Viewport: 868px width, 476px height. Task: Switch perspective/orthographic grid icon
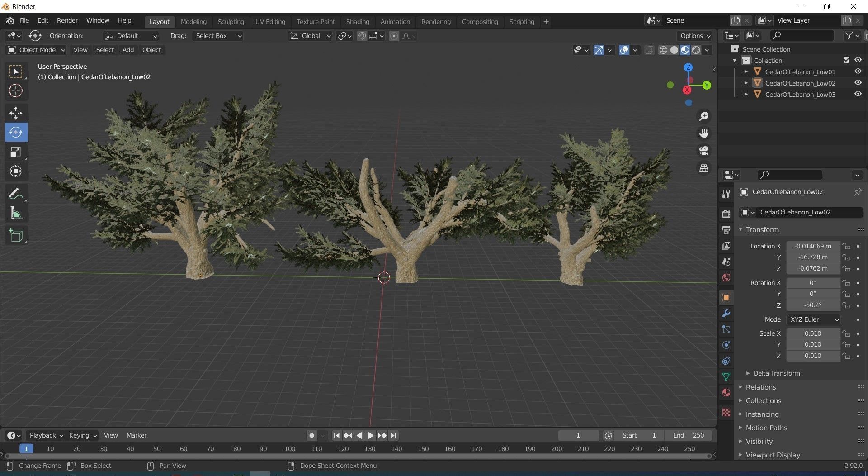[704, 168]
